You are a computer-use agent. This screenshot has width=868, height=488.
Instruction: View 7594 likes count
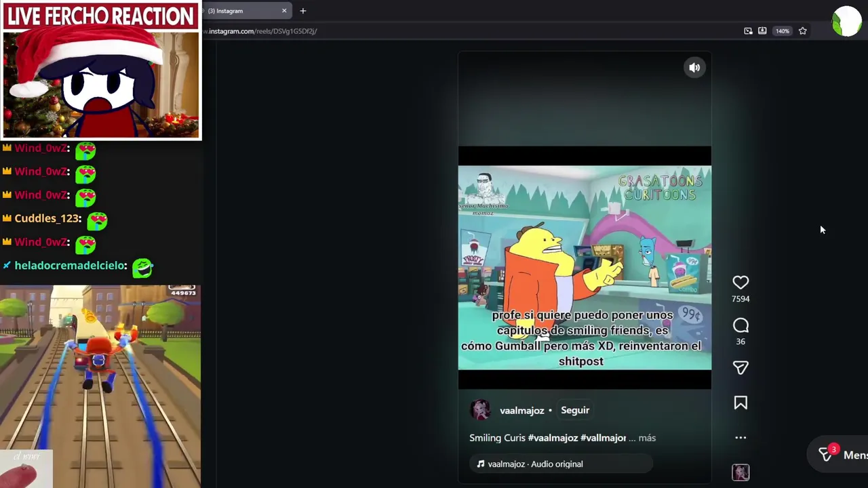[741, 299]
